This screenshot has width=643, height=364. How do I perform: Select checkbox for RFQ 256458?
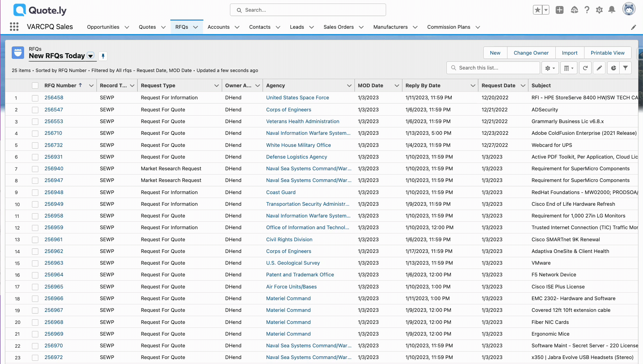35,98
